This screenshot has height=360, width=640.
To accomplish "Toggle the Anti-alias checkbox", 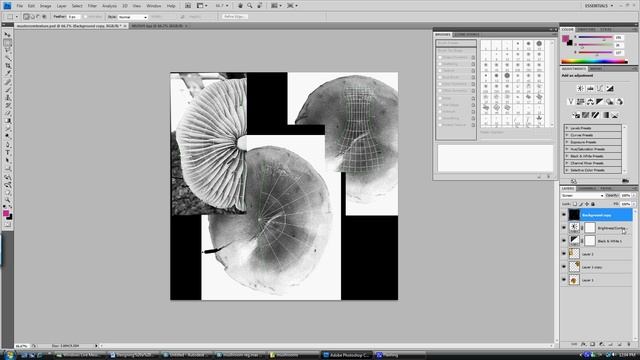I will 85,17.
